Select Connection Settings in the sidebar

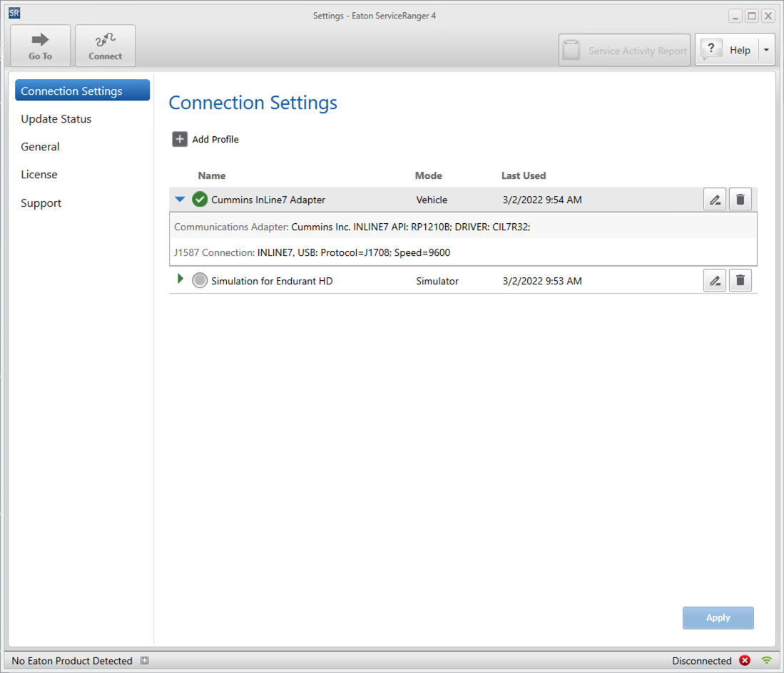(83, 91)
